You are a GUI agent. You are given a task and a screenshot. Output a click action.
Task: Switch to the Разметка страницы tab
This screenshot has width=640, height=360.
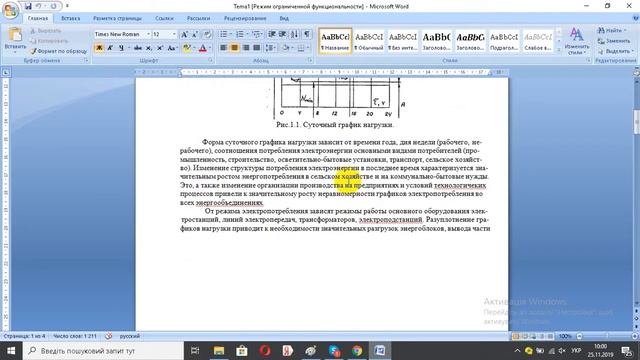[x=117, y=18]
